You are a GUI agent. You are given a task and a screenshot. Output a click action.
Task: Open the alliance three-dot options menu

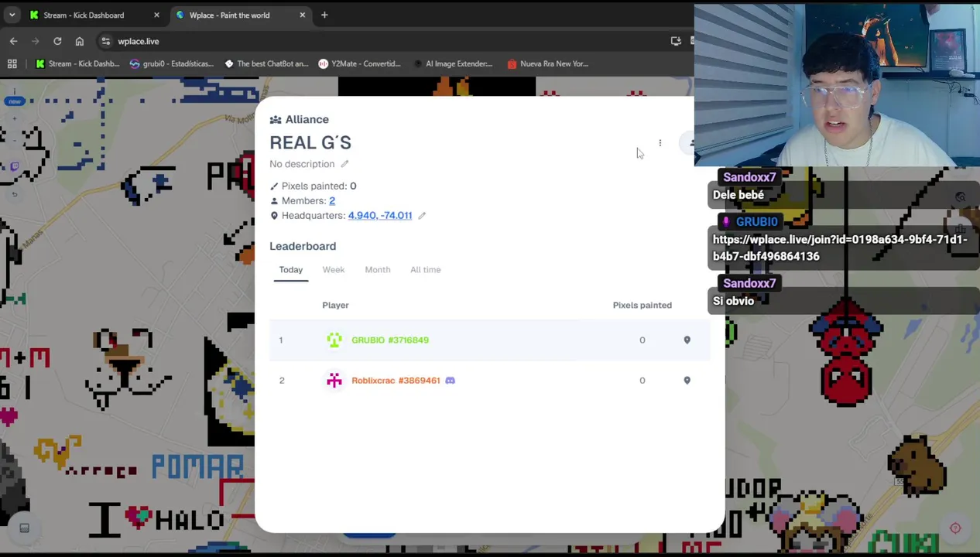(x=660, y=143)
